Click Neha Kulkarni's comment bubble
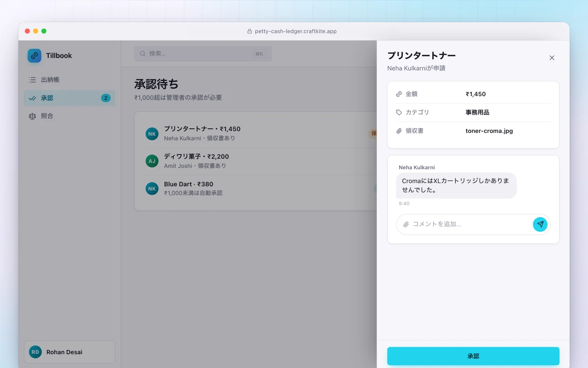 456,185
